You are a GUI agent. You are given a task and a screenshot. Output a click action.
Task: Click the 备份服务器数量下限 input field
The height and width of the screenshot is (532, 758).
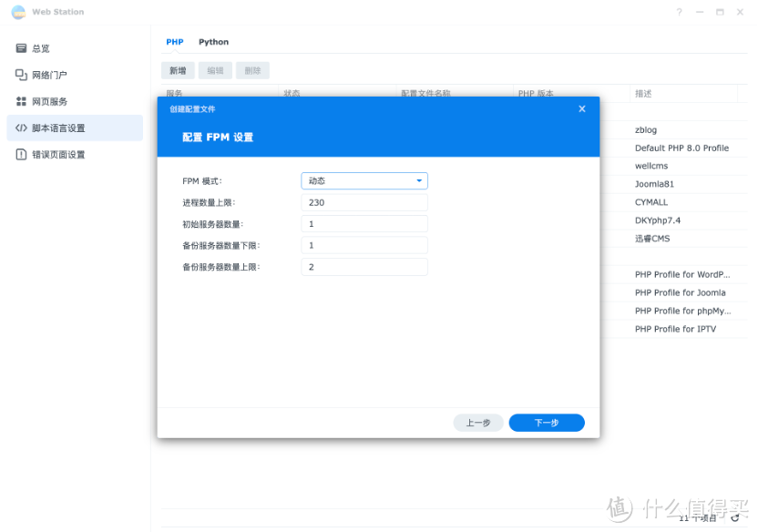pyautogui.click(x=364, y=245)
